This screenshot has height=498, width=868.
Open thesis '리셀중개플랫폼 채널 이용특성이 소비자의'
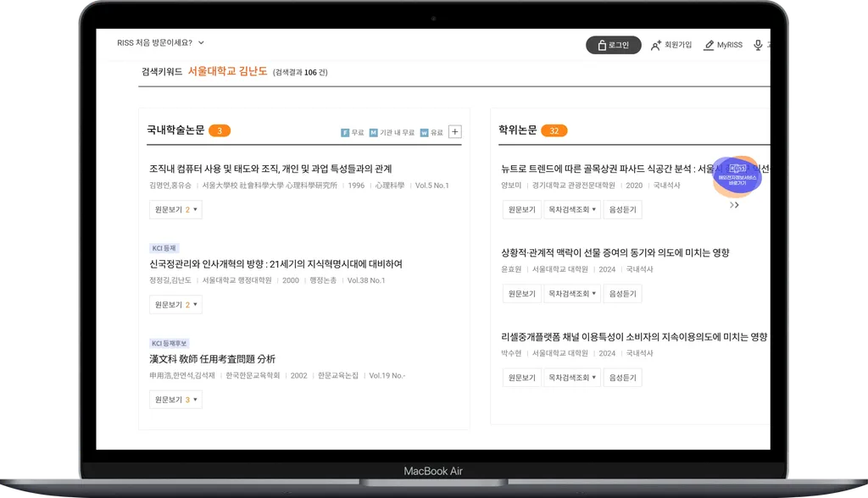[x=634, y=337]
